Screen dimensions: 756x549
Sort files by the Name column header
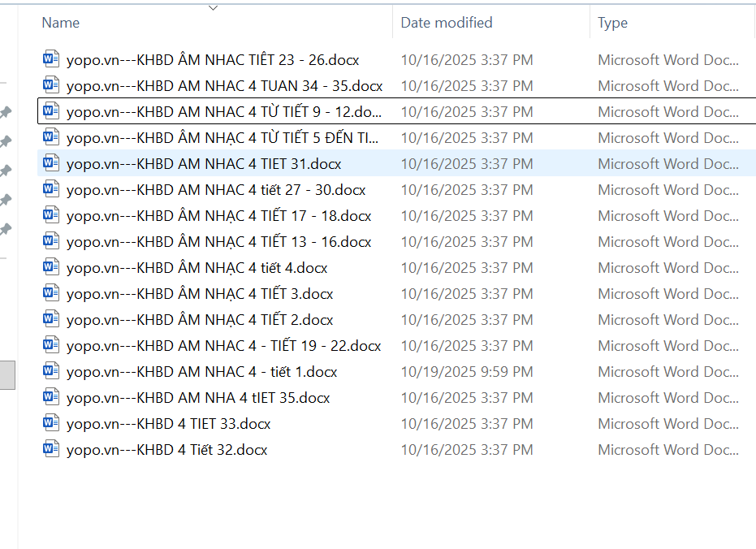click(61, 23)
